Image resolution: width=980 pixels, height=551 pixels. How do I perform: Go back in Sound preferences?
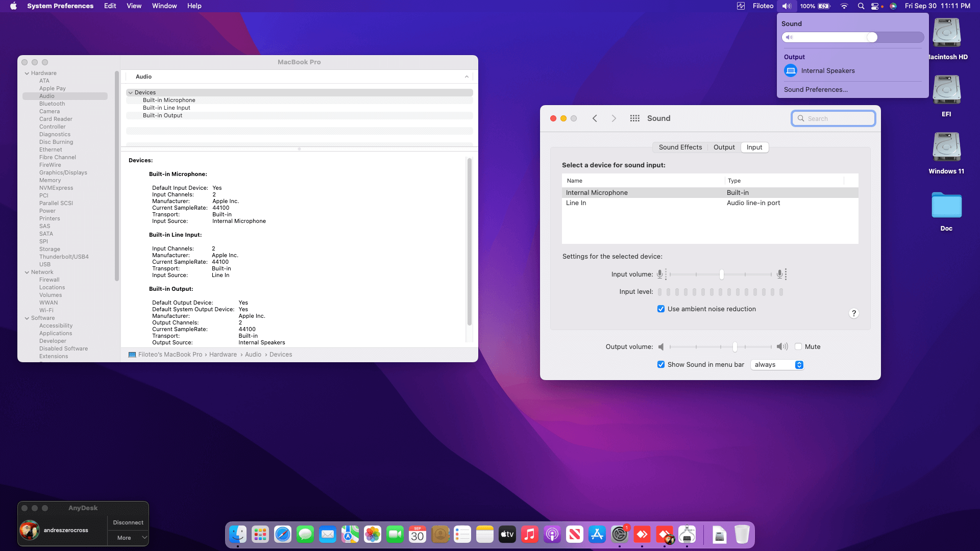595,118
